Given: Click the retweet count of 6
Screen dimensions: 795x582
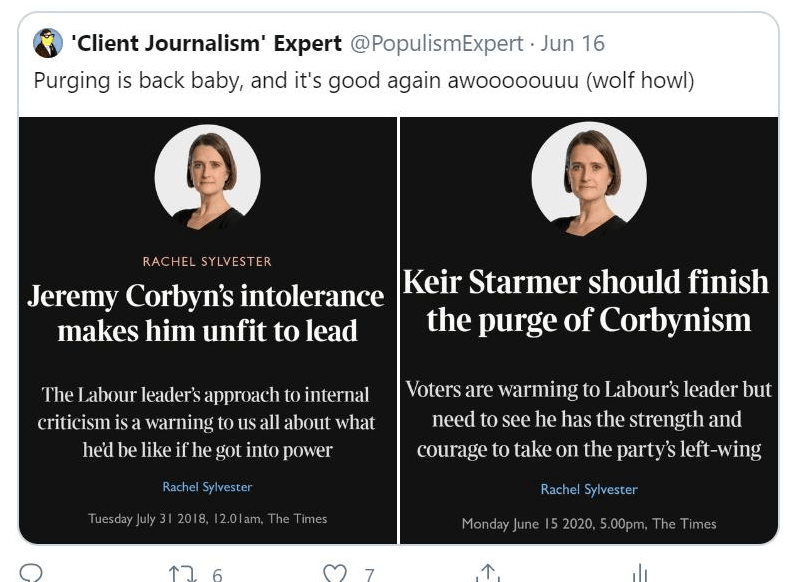Looking at the screenshot, I should 217,574.
